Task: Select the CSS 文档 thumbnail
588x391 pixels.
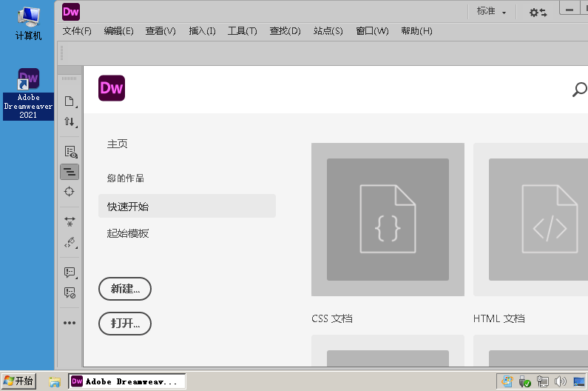Action: [388, 219]
